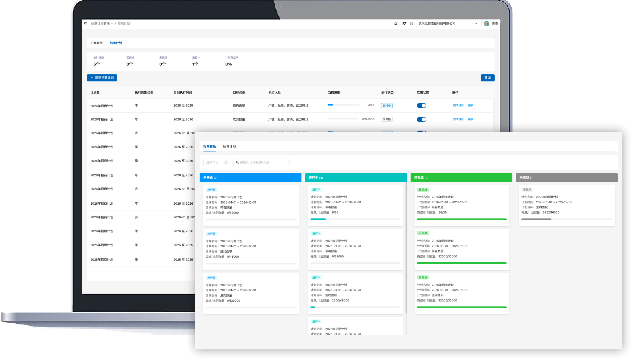
Task: Click the magnifier icon in the plan search box
Action: [237, 162]
